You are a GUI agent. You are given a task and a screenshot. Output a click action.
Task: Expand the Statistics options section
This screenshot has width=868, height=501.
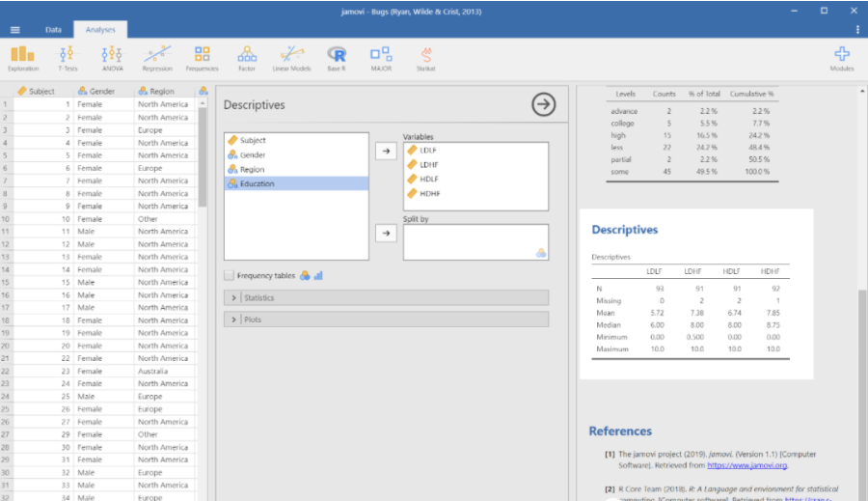(386, 298)
